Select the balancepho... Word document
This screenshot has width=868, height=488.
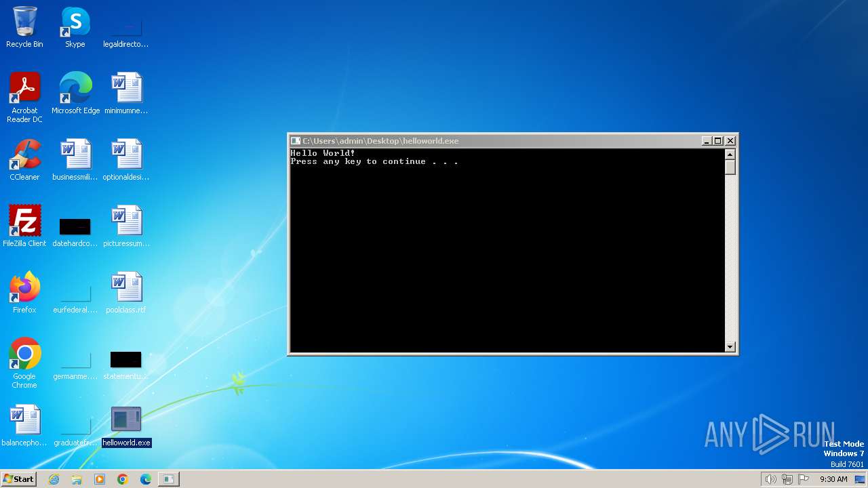coord(24,426)
